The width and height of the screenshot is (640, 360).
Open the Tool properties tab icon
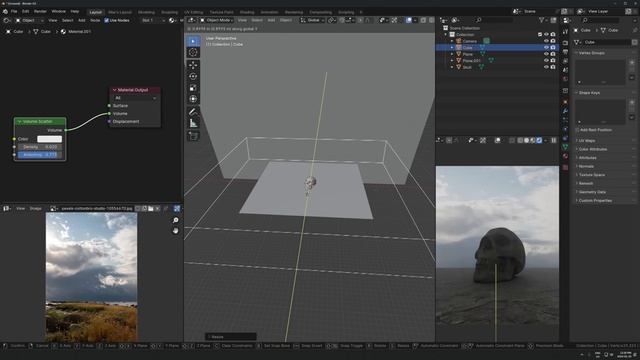565,31
